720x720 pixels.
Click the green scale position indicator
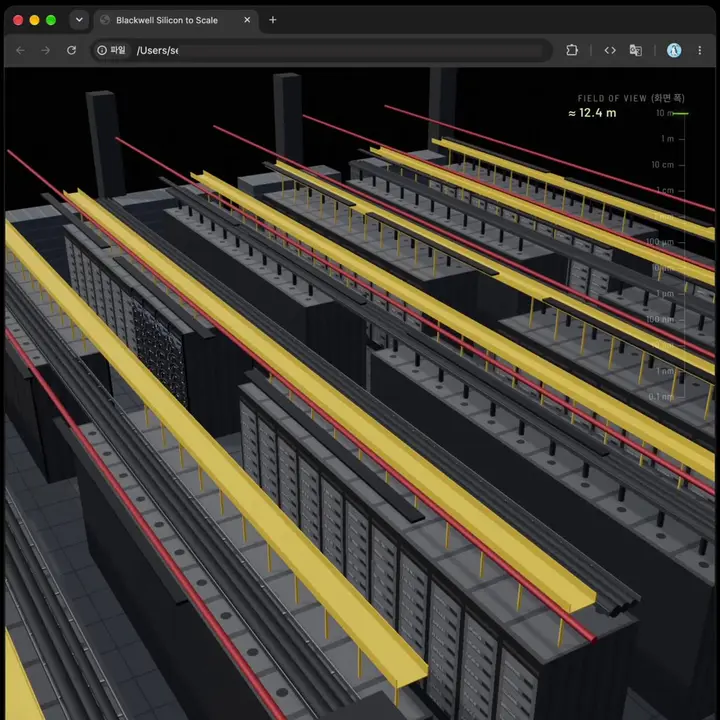click(681, 113)
